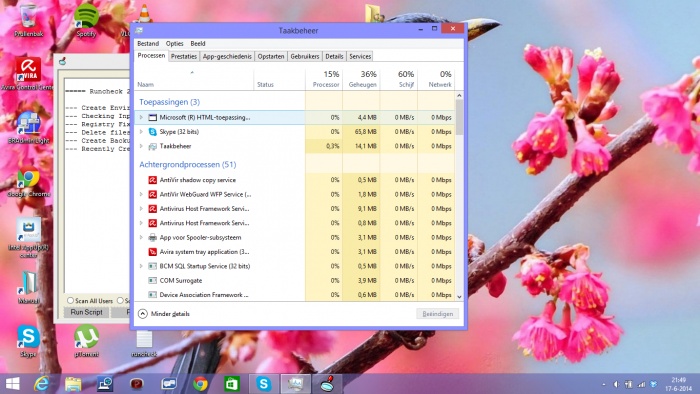Collapse view with Minder details

[x=164, y=314]
